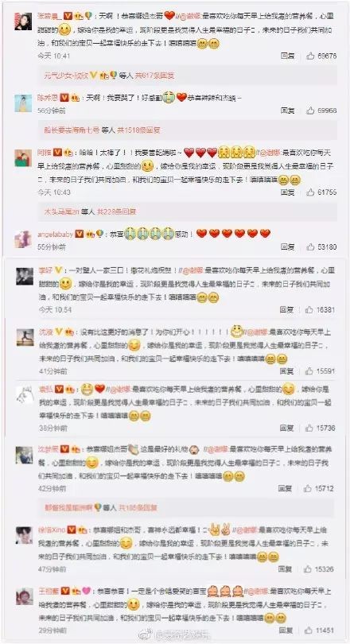Like the comment with 61755 likes
350x644 pixels.
pyautogui.click(x=310, y=192)
